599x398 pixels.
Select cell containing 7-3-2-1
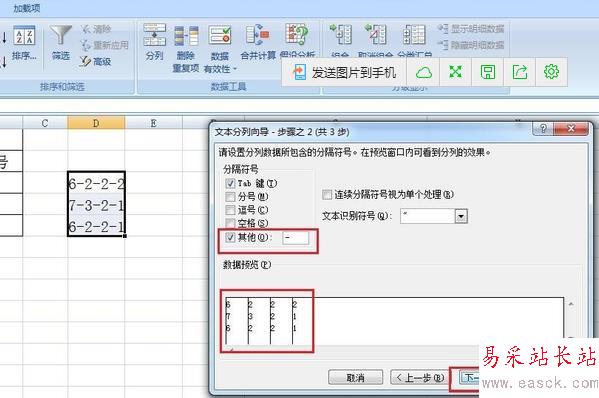click(96, 204)
